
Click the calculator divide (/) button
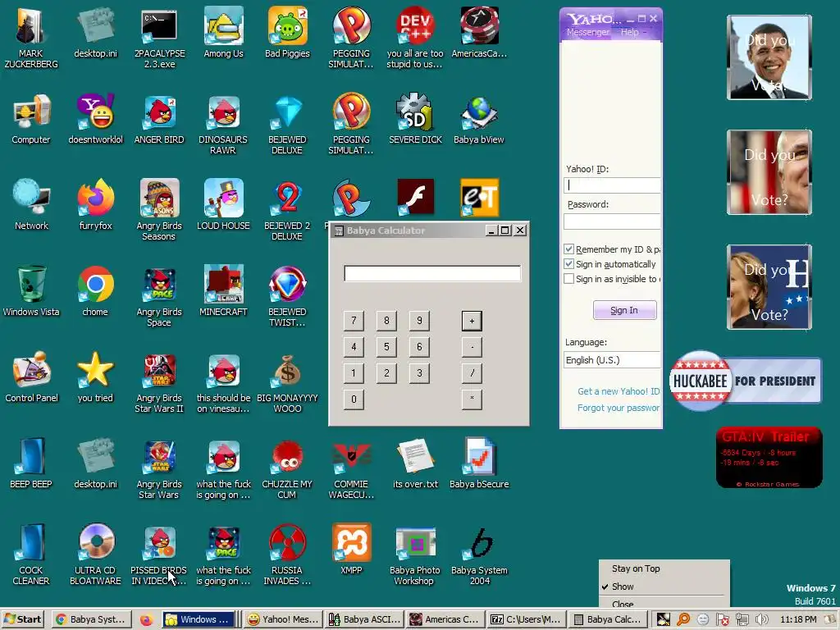click(472, 373)
